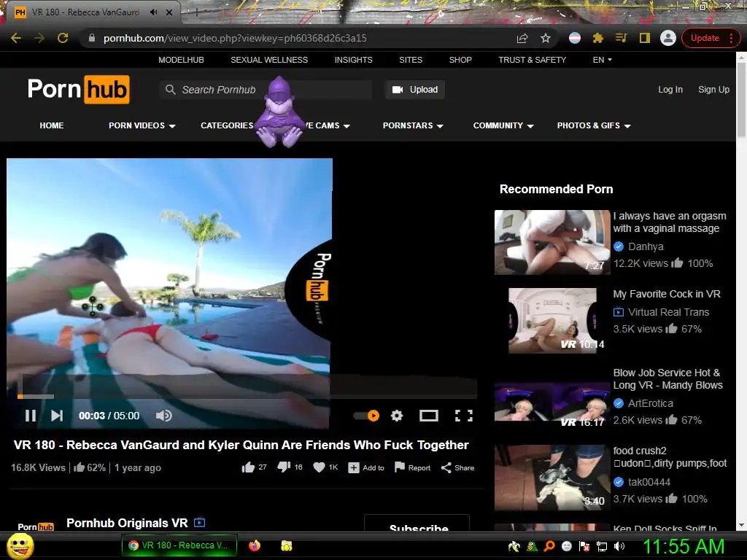Click the share page icon in address bar
Viewport: 747px width, 560px height.
pyautogui.click(x=522, y=38)
